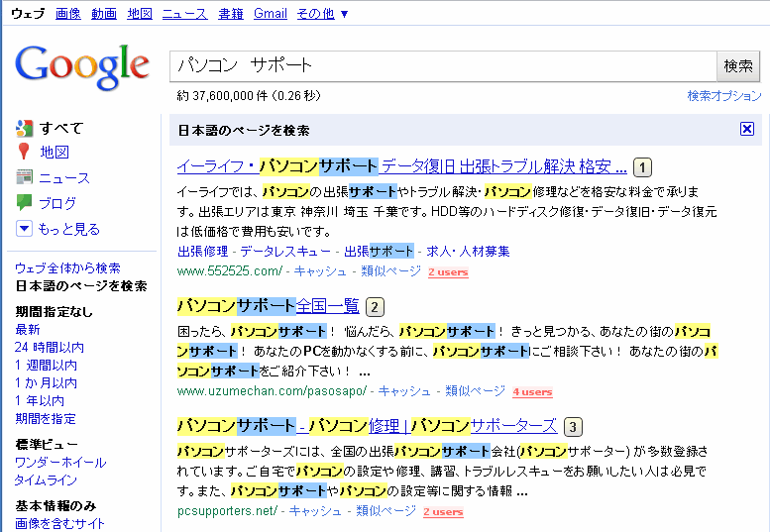Open the その他 dropdown menu
The width and height of the screenshot is (770, 532).
(322, 14)
